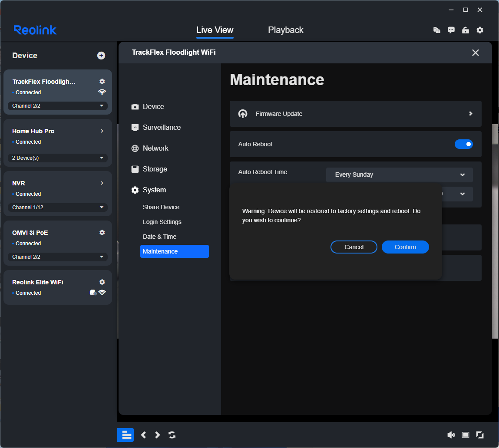Click the WiFi signal icon on Reolink Elite card
Image resolution: width=499 pixels, height=448 pixels.
tap(102, 293)
